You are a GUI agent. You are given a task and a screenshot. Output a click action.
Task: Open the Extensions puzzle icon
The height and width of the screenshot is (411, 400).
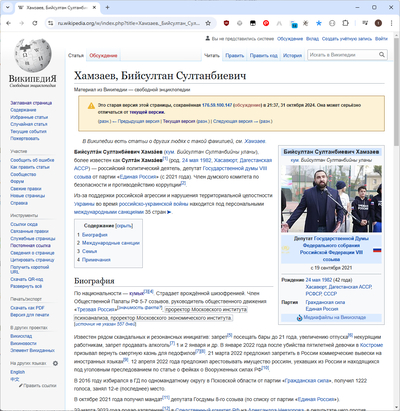(x=345, y=23)
